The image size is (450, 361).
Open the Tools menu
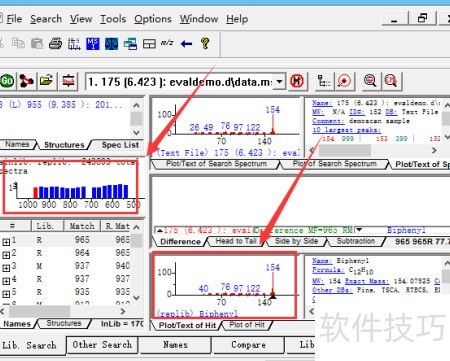click(113, 19)
